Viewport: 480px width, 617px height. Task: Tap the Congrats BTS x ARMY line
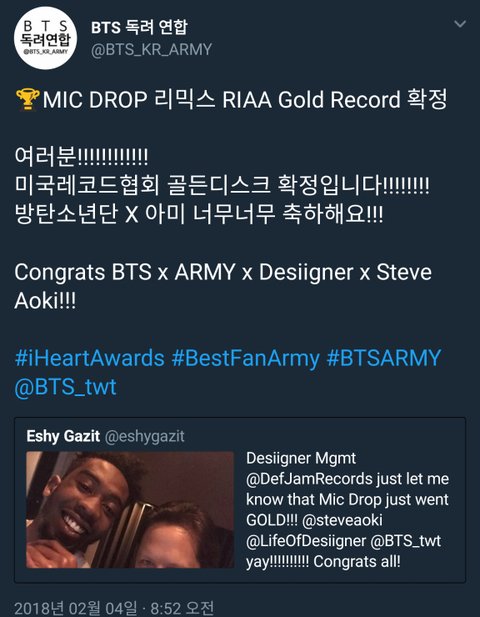[x=223, y=286]
